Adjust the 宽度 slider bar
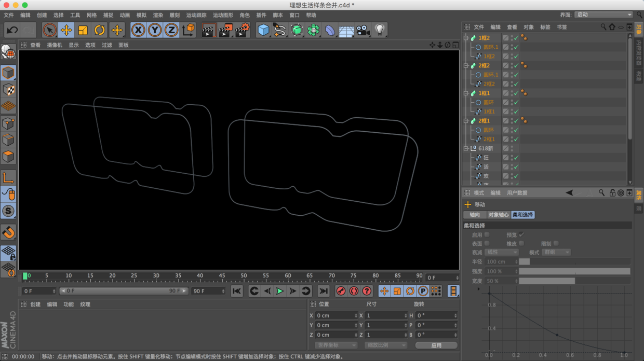The width and height of the screenshot is (644, 361). (x=574, y=281)
